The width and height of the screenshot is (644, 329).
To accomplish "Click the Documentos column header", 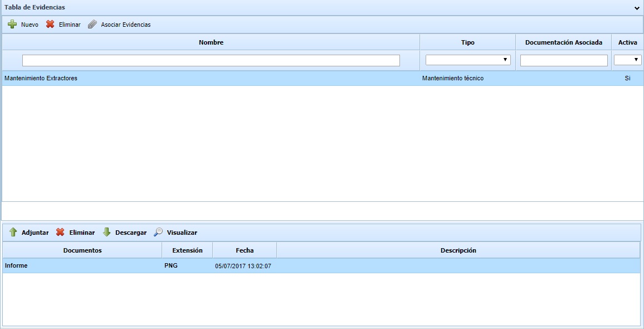I will 82,250.
